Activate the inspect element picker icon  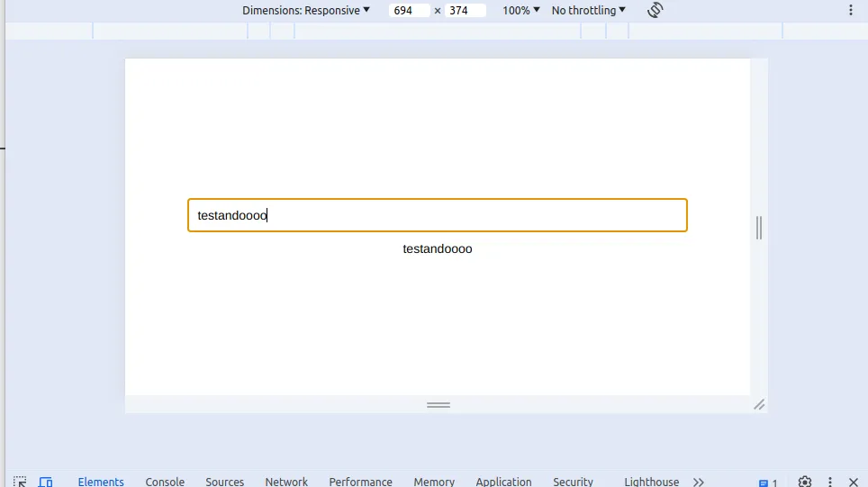point(20,482)
